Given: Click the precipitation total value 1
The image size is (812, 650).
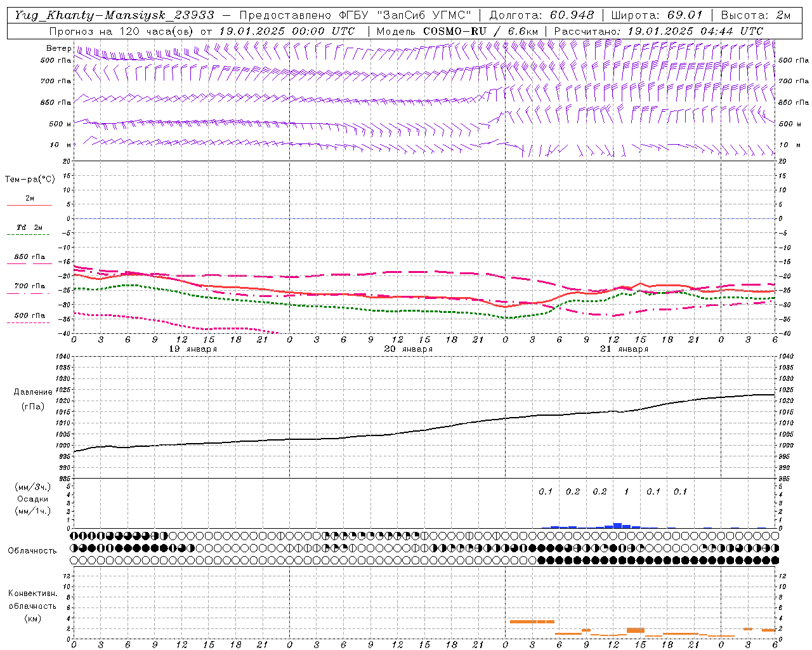Looking at the screenshot, I should pos(627,492).
